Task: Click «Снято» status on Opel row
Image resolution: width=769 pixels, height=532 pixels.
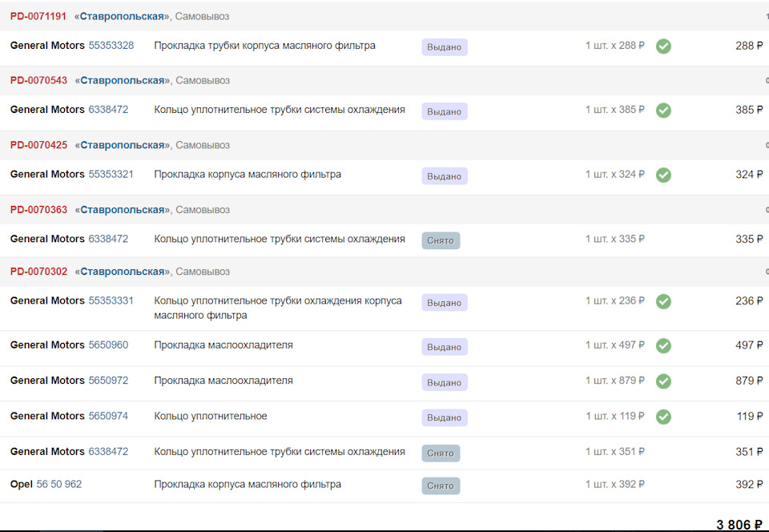Action: click(441, 486)
